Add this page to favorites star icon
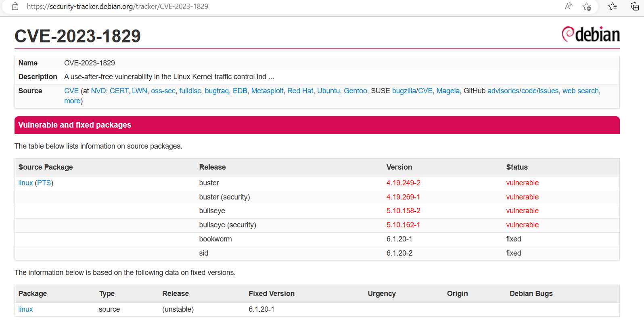Screen dimensions: 644x321 point(587,6)
